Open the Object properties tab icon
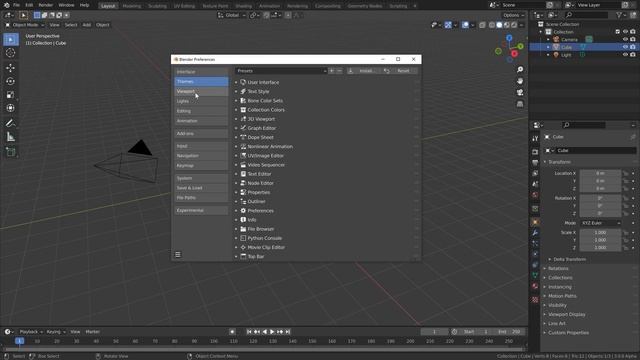The image size is (640, 360). tap(535, 222)
